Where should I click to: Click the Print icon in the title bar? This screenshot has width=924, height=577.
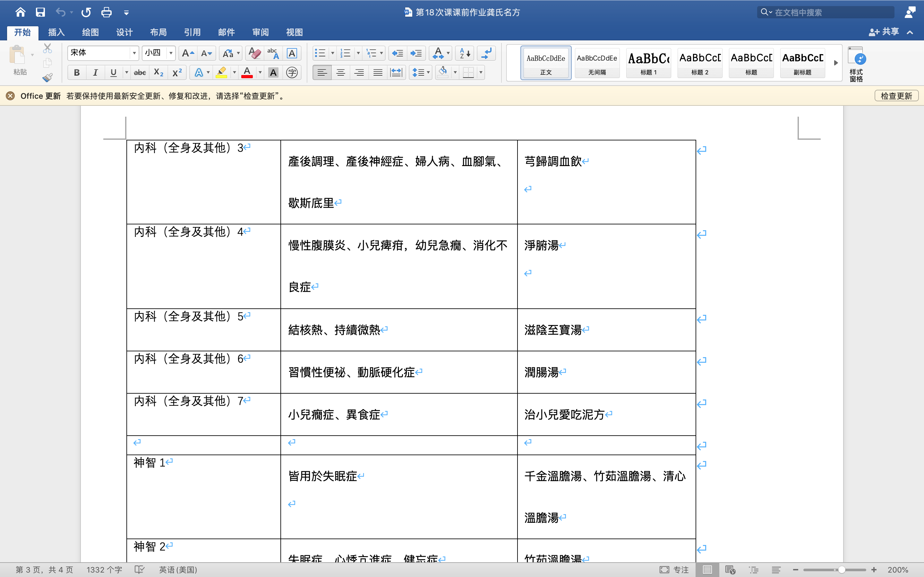pos(106,12)
